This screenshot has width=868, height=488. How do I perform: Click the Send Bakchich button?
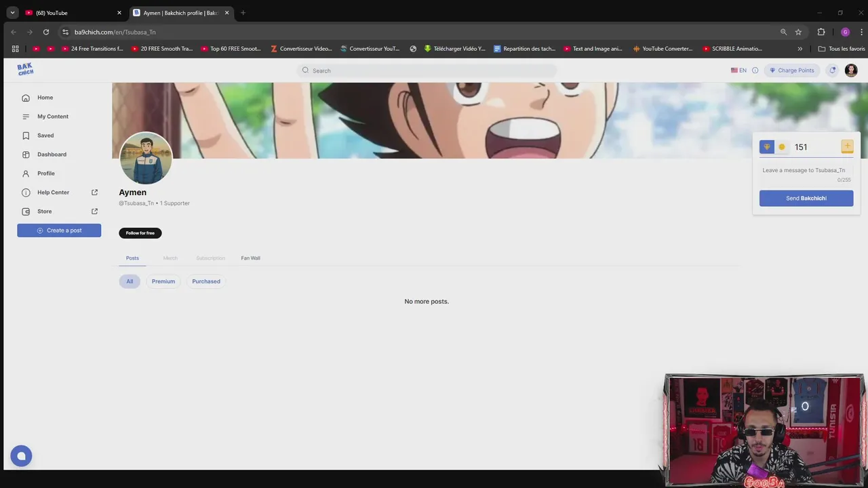[x=806, y=198]
